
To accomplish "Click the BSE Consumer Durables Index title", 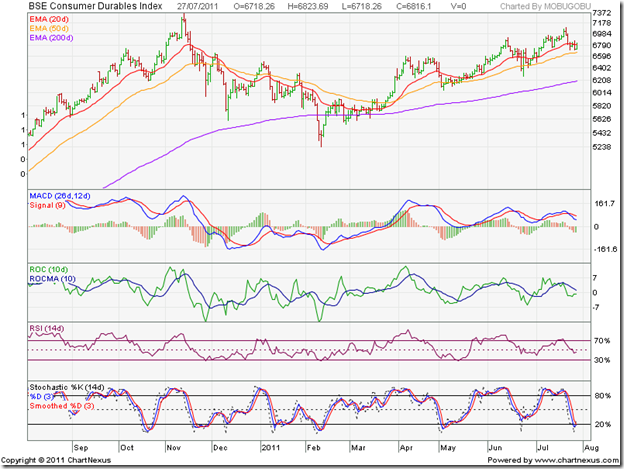I will click(x=96, y=6).
